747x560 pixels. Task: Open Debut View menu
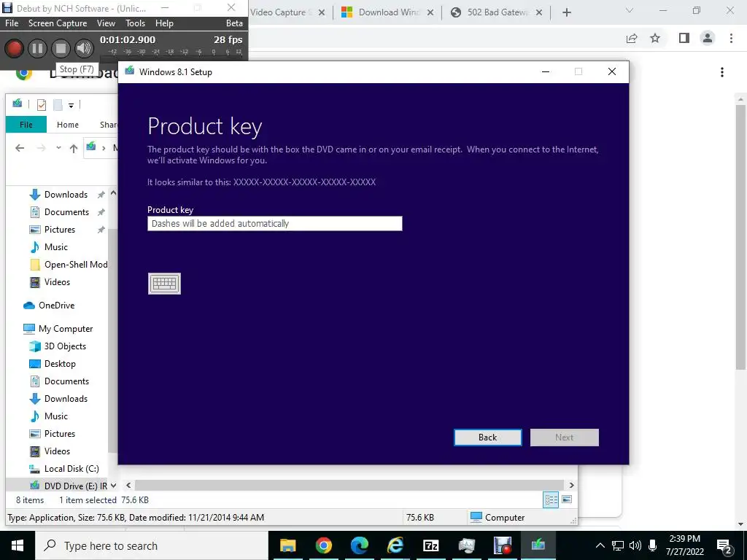[x=106, y=23]
